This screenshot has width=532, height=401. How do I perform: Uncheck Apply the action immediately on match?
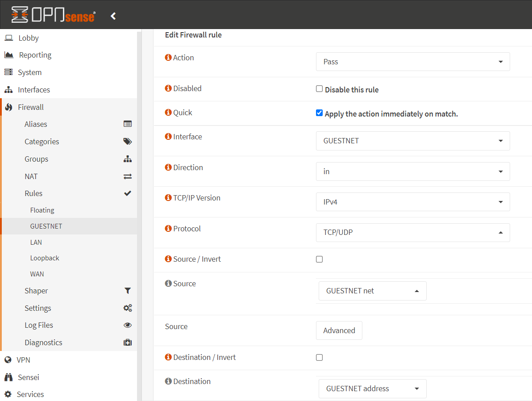319,113
